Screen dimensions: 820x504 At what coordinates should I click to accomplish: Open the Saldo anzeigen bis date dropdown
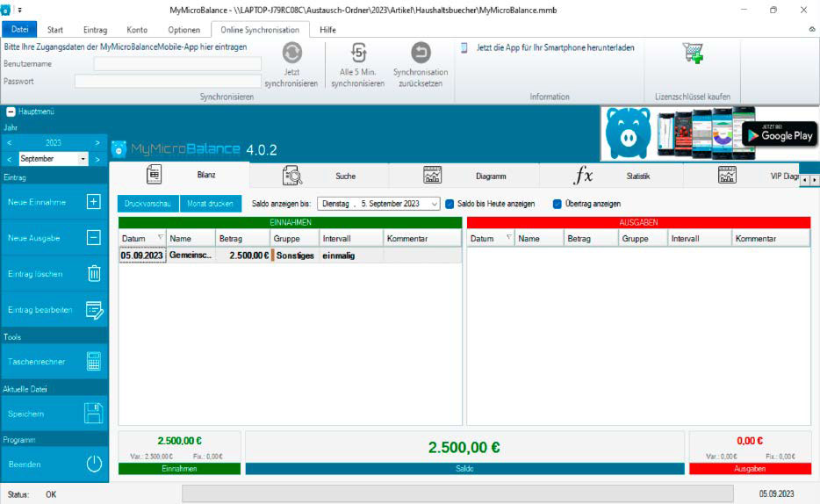point(434,204)
